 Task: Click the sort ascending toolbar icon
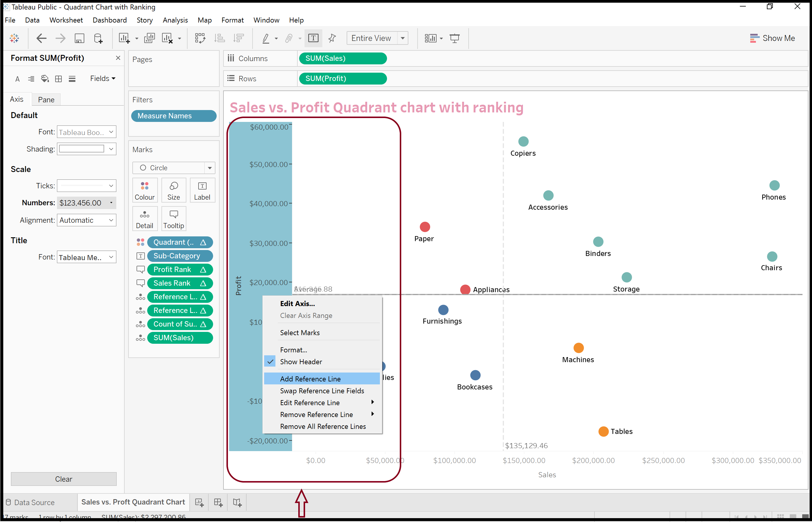[219, 38]
